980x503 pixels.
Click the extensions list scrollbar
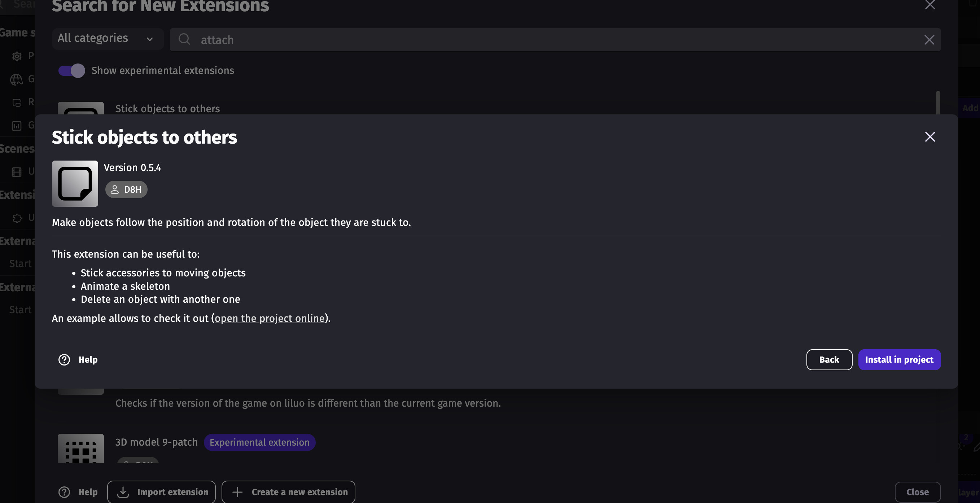[x=938, y=102]
